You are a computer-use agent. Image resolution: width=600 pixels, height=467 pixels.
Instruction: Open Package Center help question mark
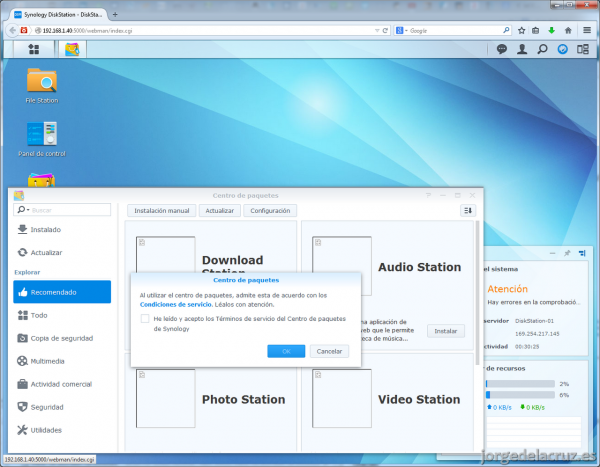(x=428, y=196)
